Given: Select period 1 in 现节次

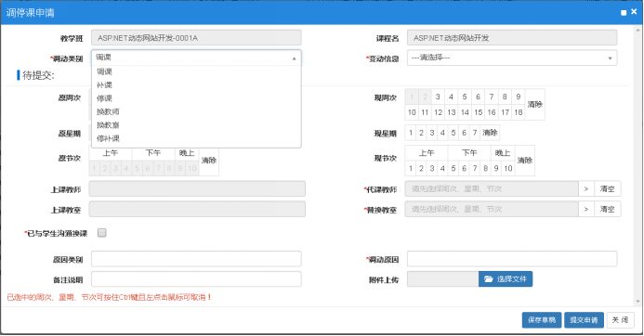Looking at the screenshot, I should (411, 168).
